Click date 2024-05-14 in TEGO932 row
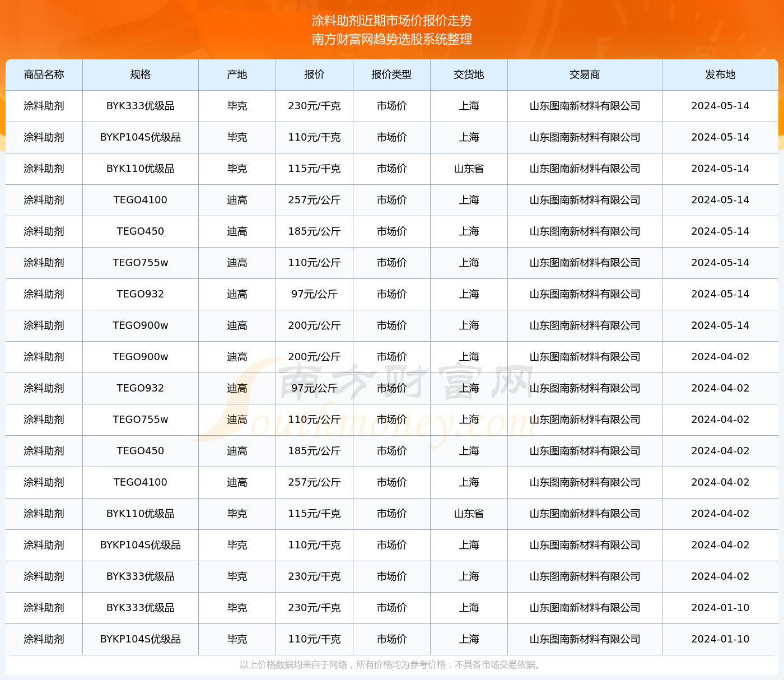This screenshot has height=680, width=784. (720, 294)
